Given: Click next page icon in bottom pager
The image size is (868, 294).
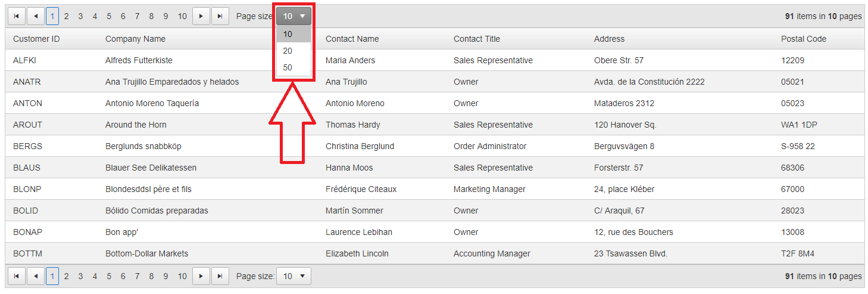Looking at the screenshot, I should [x=201, y=276].
